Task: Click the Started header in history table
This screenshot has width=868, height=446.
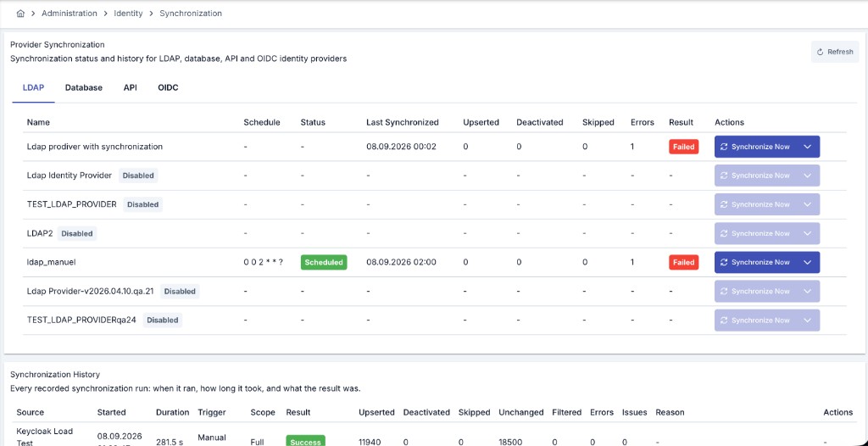Action: (x=111, y=412)
